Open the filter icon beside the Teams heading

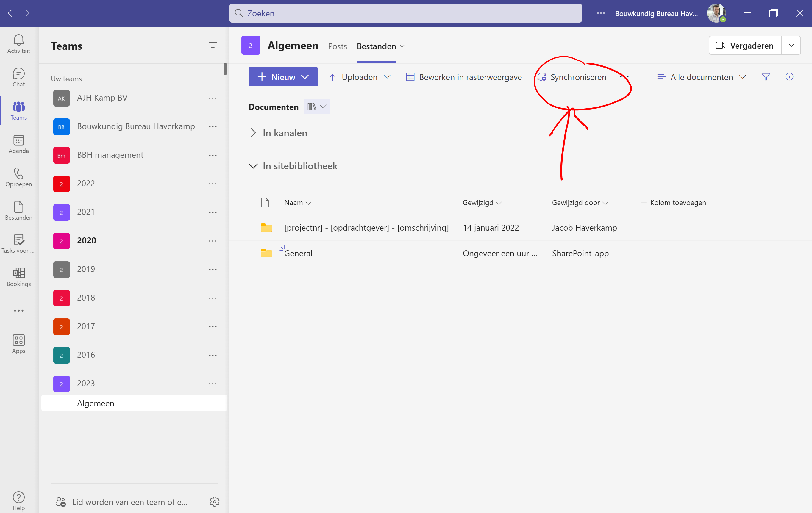pyautogui.click(x=213, y=45)
